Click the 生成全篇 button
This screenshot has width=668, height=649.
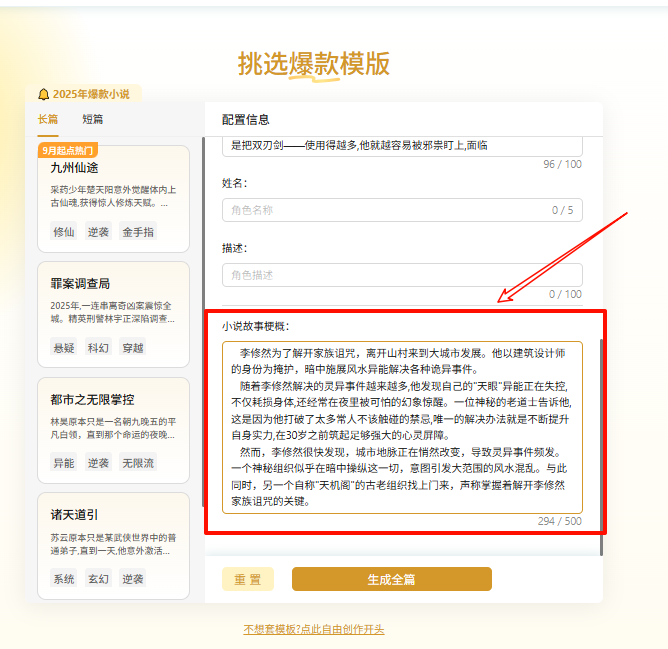(x=392, y=579)
